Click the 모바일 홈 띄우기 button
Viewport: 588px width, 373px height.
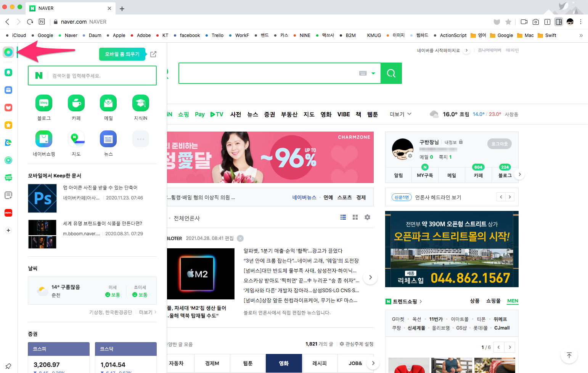pyautogui.click(x=122, y=54)
